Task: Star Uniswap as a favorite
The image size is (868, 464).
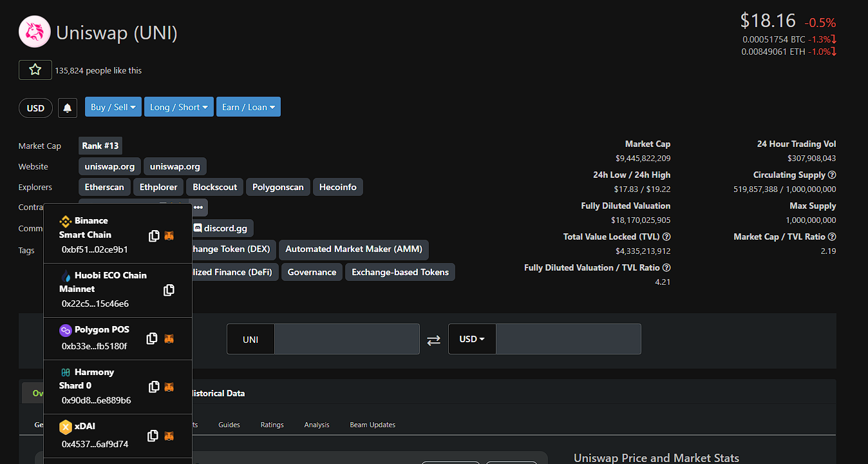Action: point(35,70)
